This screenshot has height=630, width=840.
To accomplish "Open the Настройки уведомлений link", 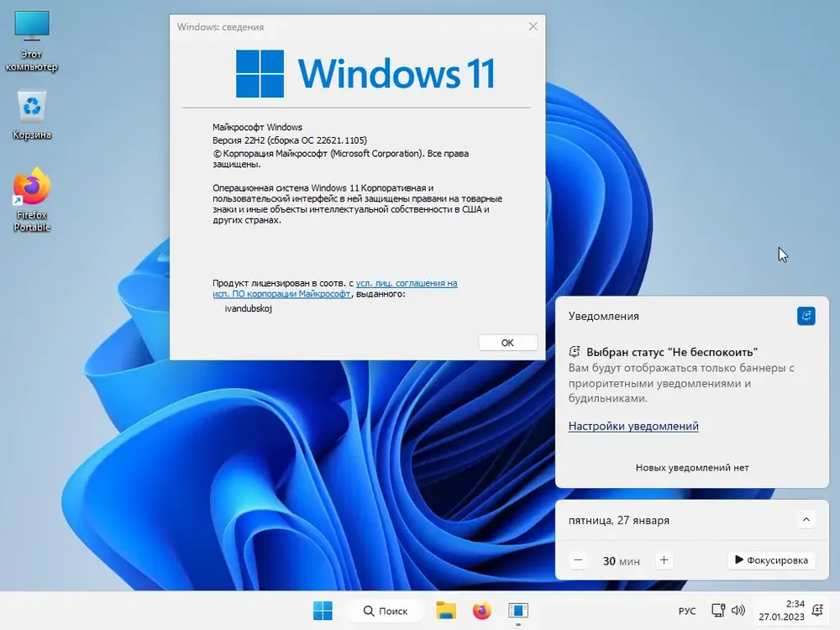I will point(633,426).
